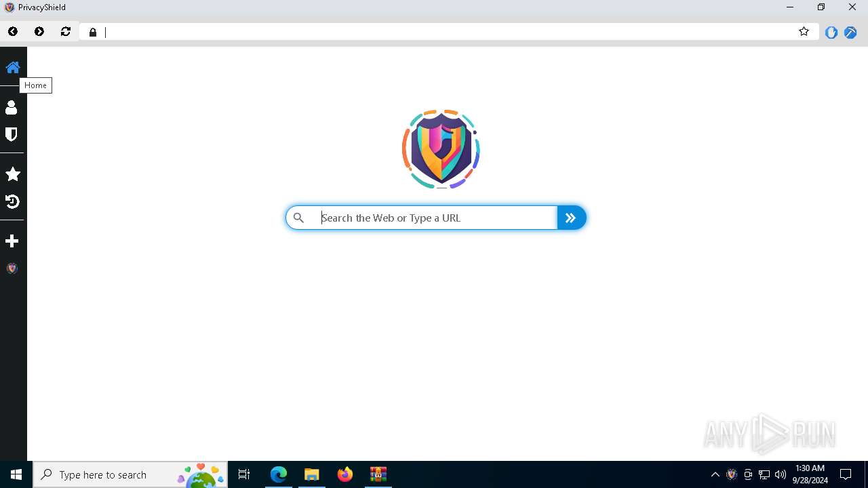Minimize the PrivacyShield window

(790, 7)
